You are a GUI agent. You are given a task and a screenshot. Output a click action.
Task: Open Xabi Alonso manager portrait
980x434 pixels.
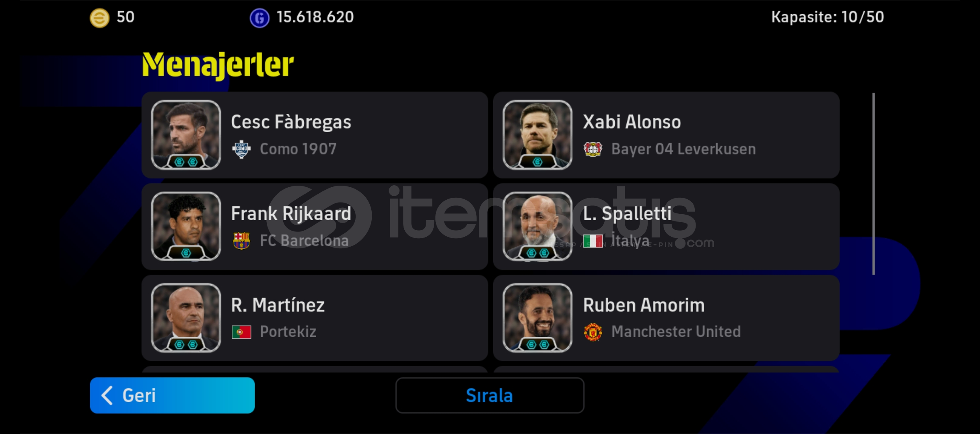coord(537,135)
